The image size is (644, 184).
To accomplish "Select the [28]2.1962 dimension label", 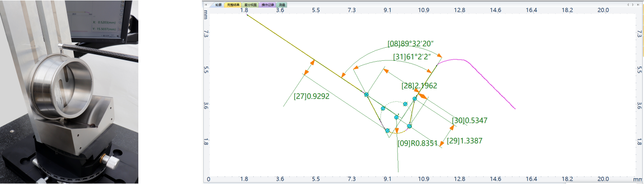I will [x=419, y=85].
